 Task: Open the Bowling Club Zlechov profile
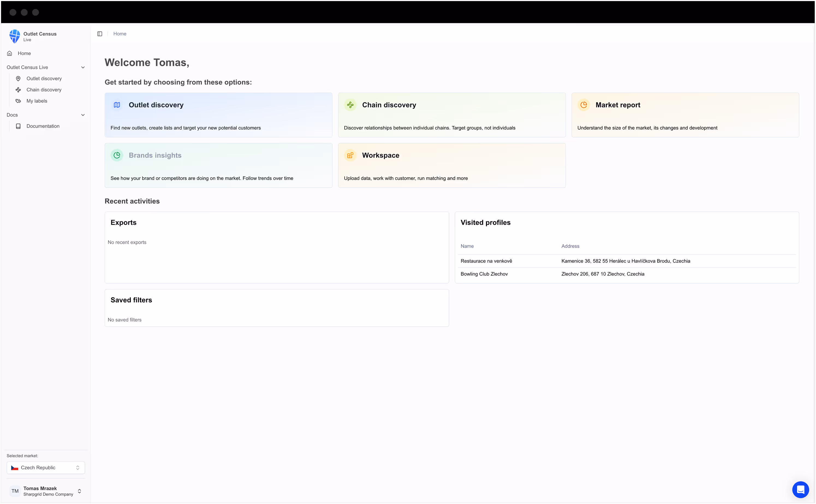point(484,274)
